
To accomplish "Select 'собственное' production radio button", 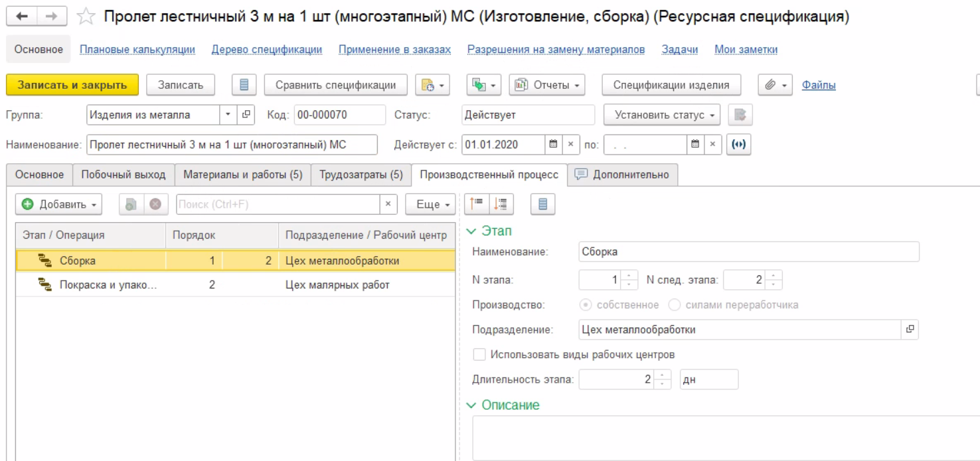I will click(586, 305).
